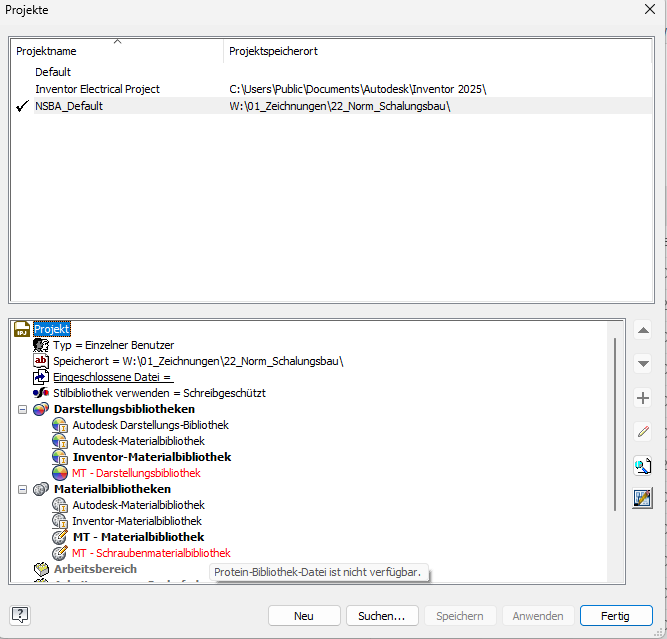
Task: Move item up with the up-arrow button
Action: point(643,330)
